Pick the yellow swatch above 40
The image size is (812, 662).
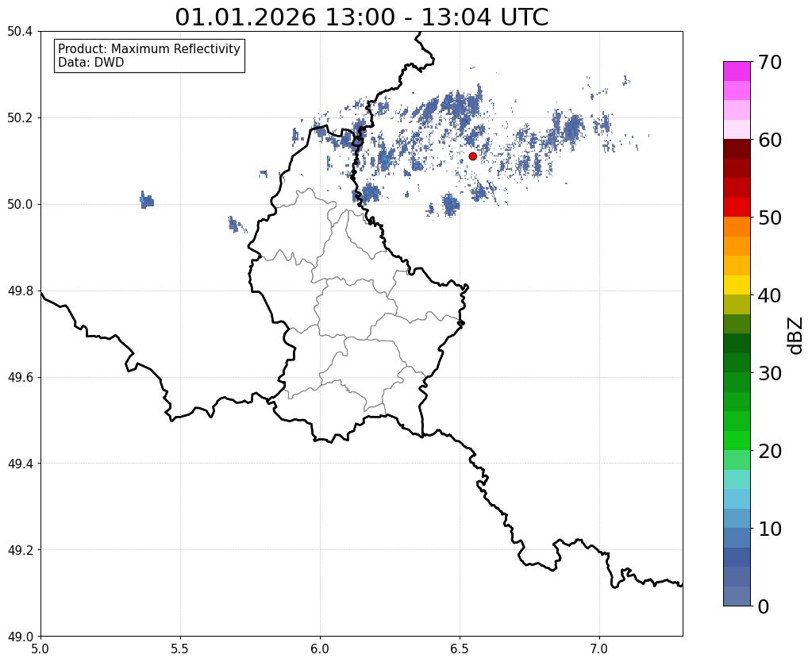[x=737, y=285]
